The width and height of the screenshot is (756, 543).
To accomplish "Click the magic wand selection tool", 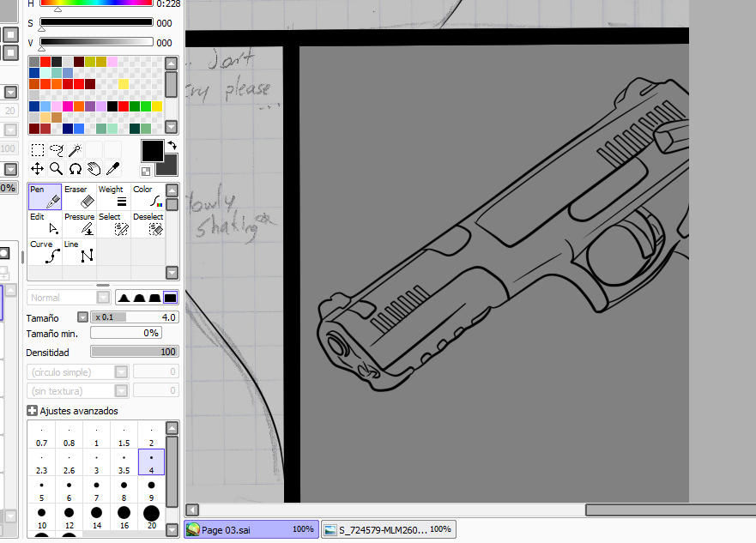I will tap(76, 150).
